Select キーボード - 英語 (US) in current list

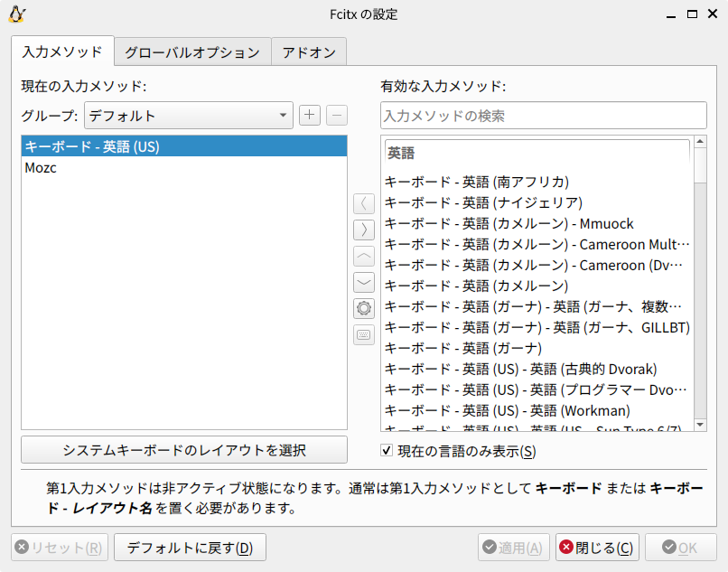click(x=184, y=146)
